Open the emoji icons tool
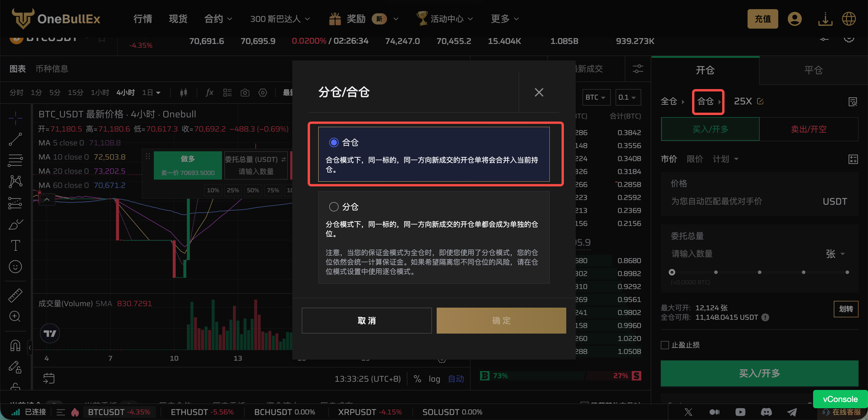 (x=15, y=267)
